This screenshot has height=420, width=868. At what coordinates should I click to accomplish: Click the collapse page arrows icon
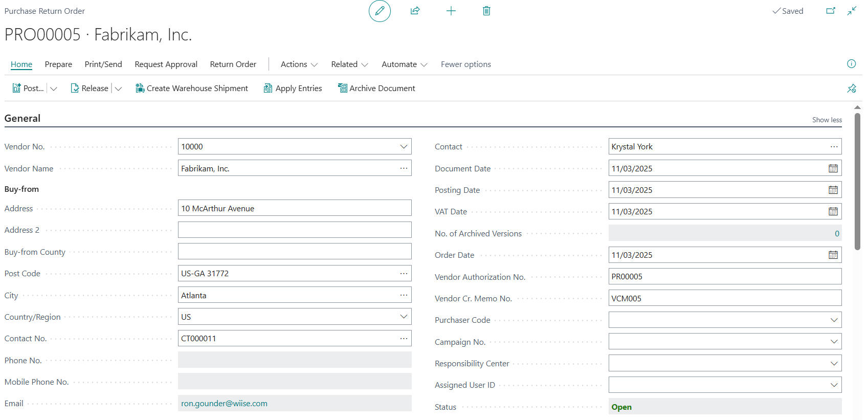[852, 11]
